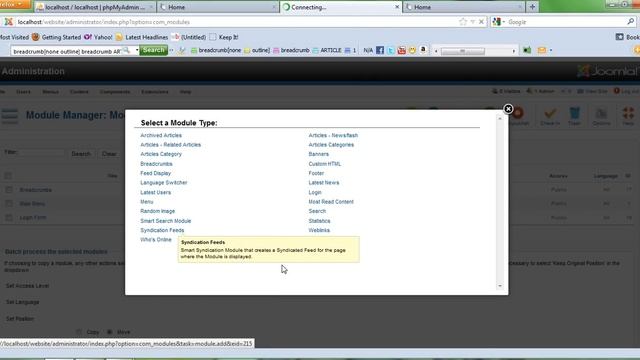Open the Latest Headlines bookmark
The width and height of the screenshot is (640, 360).
[142, 37]
